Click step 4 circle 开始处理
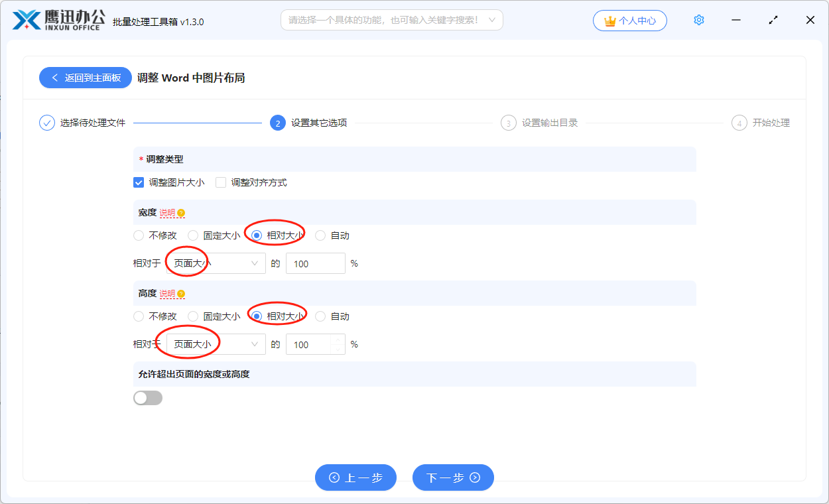Screen dimensions: 829x504 click(x=739, y=123)
